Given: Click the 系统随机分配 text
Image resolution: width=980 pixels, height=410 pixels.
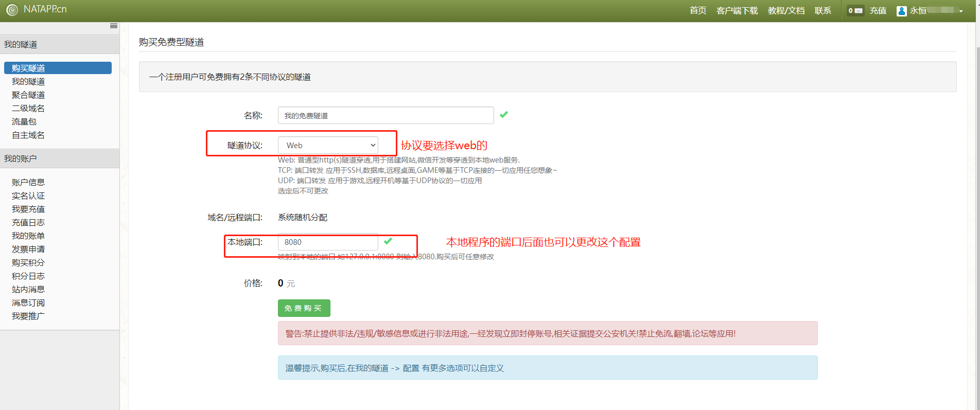Looking at the screenshot, I should click(x=303, y=217).
